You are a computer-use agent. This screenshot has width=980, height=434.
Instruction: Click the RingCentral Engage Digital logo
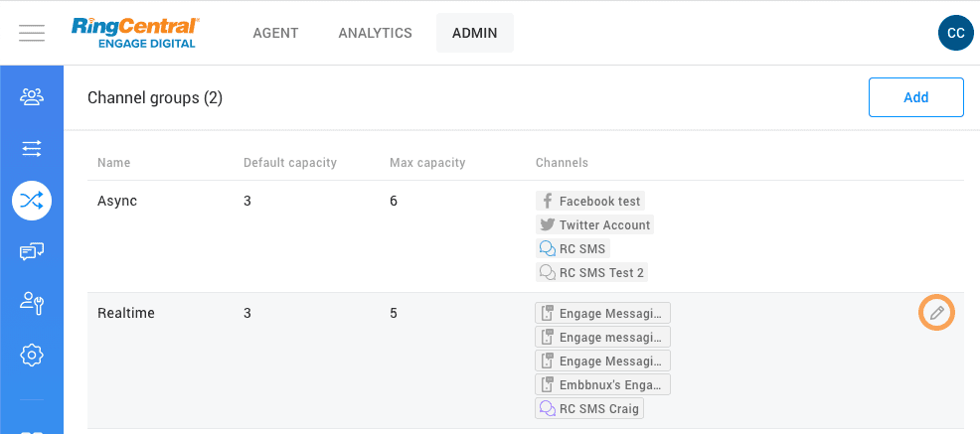[135, 33]
